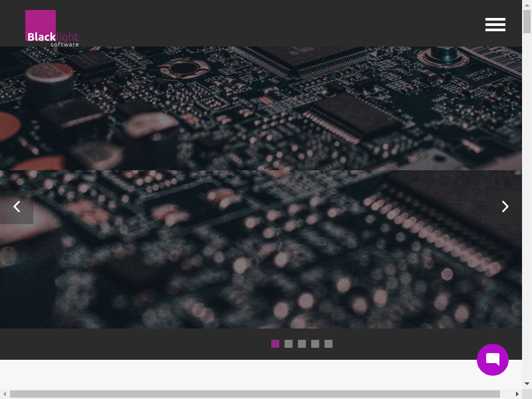The height and width of the screenshot is (399, 532).
Task: Select the second slide indicator dot
Action: 289,344
